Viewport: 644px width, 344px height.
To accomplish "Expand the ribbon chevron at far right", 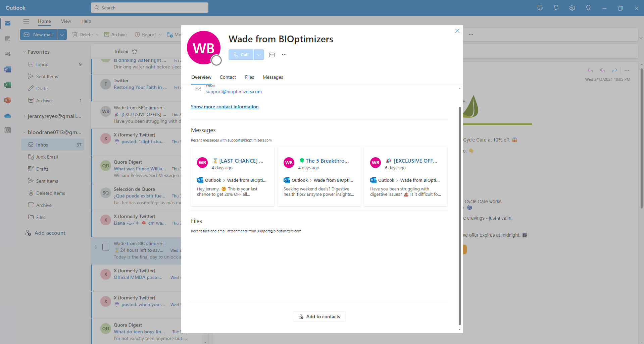I will [x=641, y=38].
